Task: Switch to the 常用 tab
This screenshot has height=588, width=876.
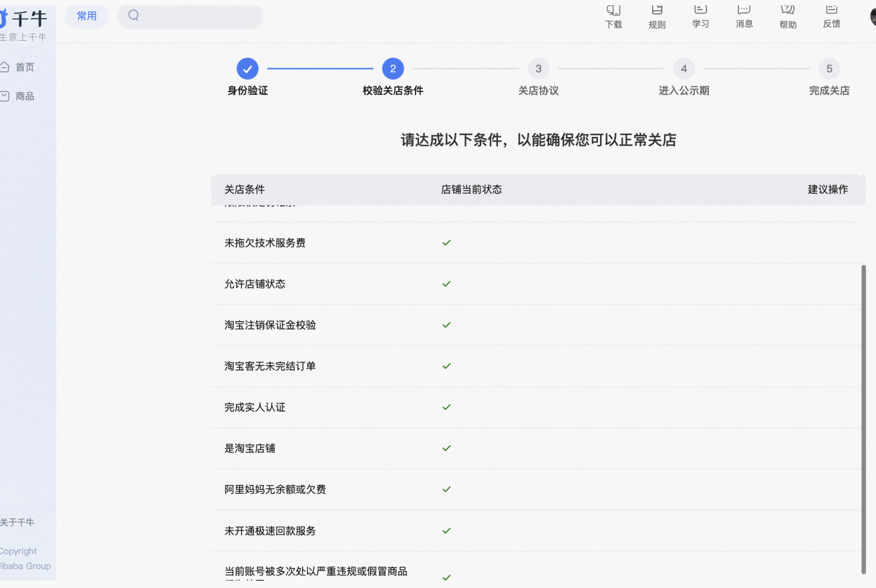Action: (x=86, y=16)
